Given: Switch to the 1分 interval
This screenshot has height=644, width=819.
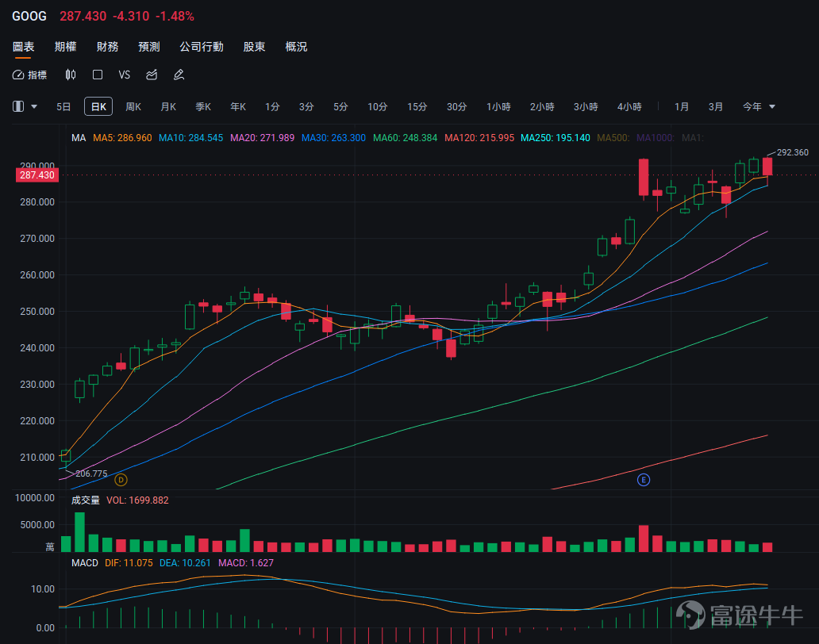Looking at the screenshot, I should click(x=272, y=107).
